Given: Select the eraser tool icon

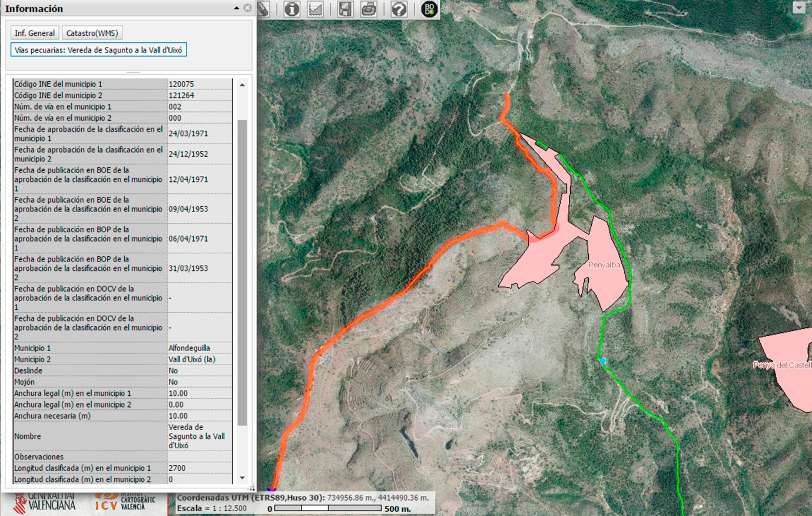Looking at the screenshot, I should tap(263, 9).
